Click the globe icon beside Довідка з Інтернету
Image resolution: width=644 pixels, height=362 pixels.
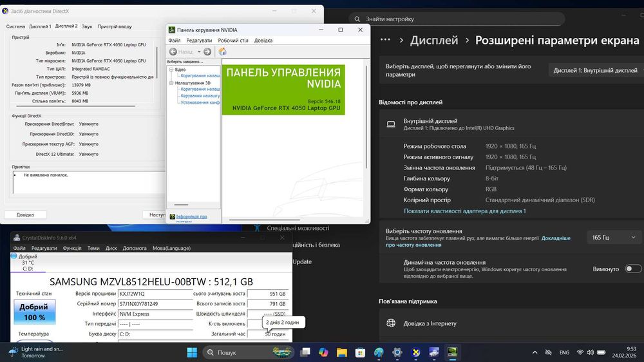coord(391,323)
